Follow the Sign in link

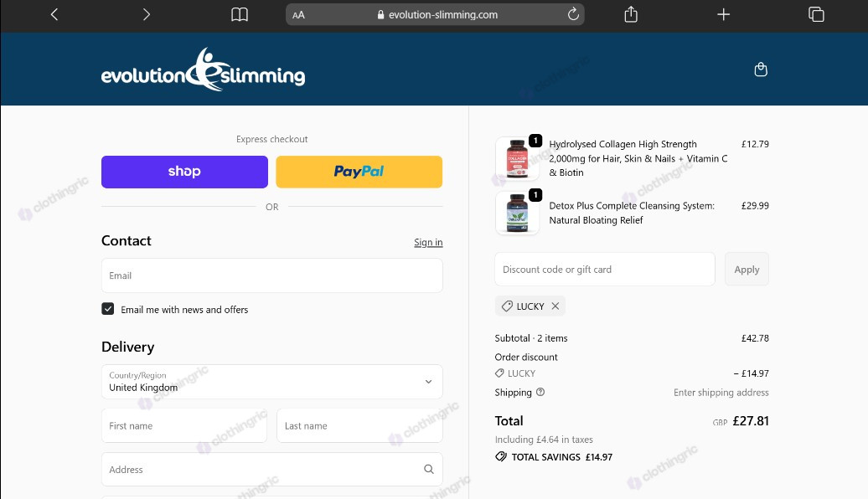click(x=428, y=242)
